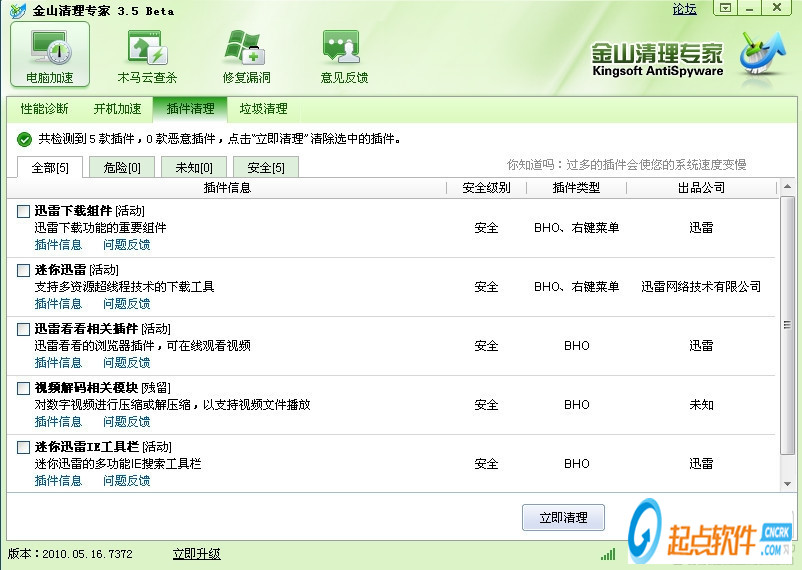Check the 迷你迅雷 plugin checkbox

tap(24, 270)
